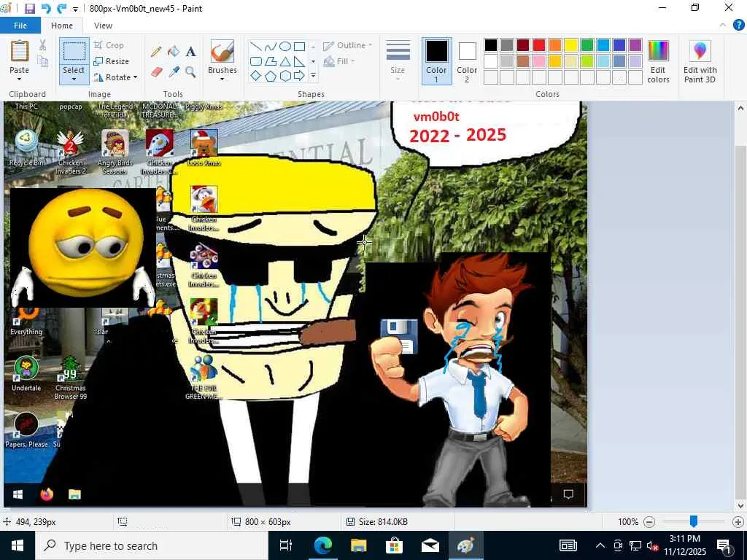Pick the red color swatch
The width and height of the screenshot is (747, 560).
[539, 45]
